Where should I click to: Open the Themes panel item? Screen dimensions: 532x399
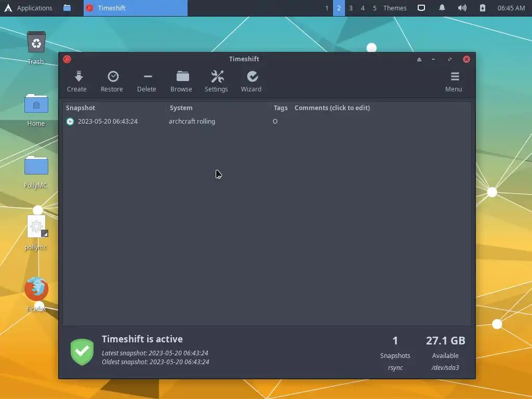[x=395, y=8]
